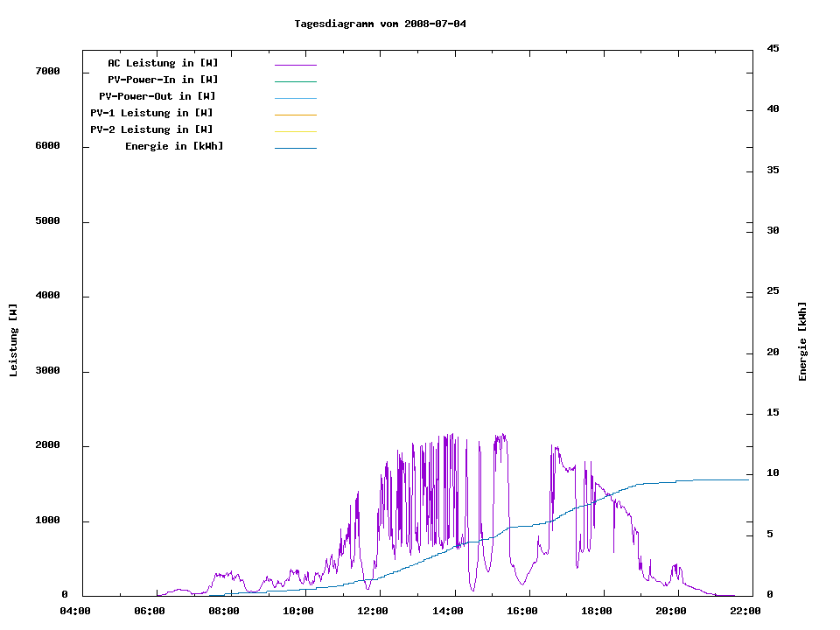Screen dimensions: 840x630
Task: Select the "AC Leistung in [W]" legend entry
Action: [x=163, y=63]
